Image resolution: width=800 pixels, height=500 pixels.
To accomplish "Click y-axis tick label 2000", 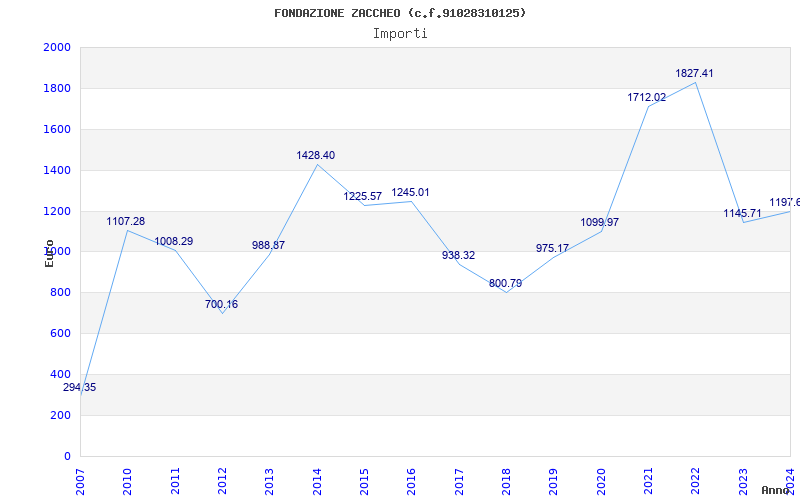I will (x=57, y=47).
